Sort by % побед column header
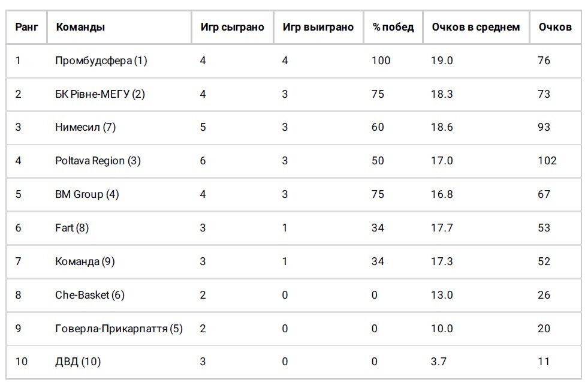This screenshot has height=382, width=588. pos(393,27)
